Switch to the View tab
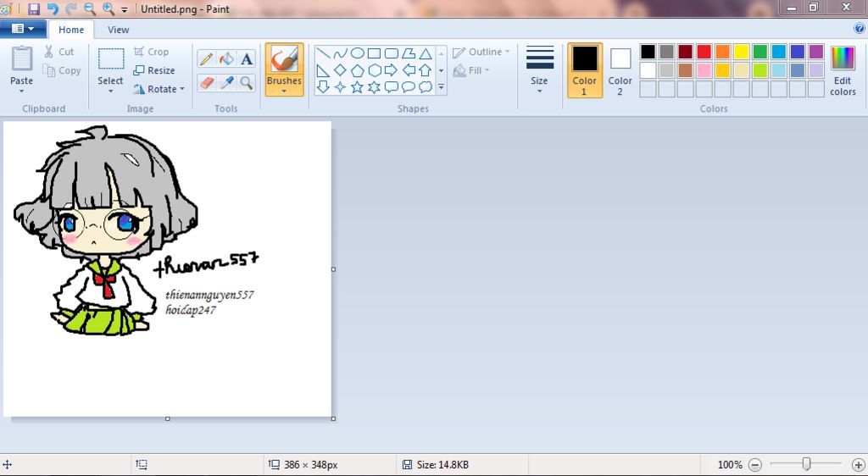The width and height of the screenshot is (868, 476). [x=118, y=30]
